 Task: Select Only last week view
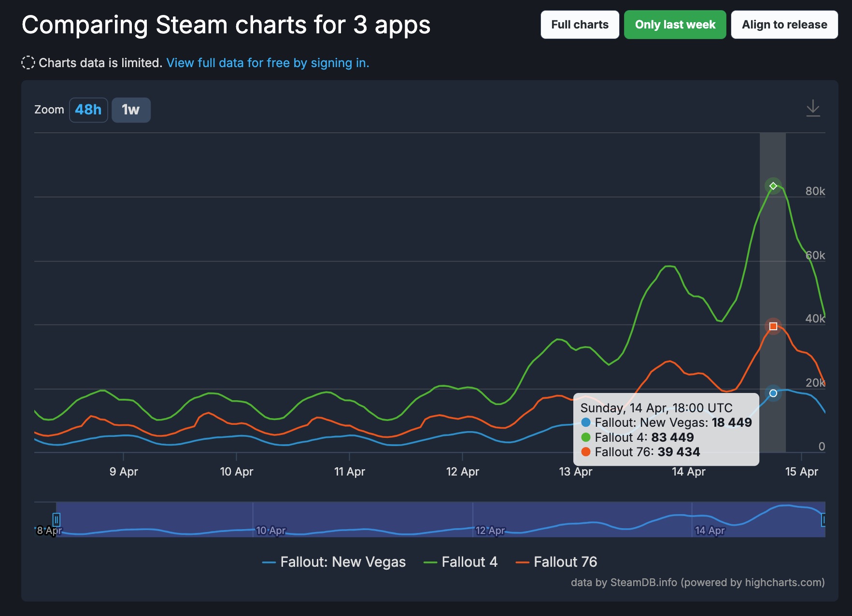click(x=675, y=25)
